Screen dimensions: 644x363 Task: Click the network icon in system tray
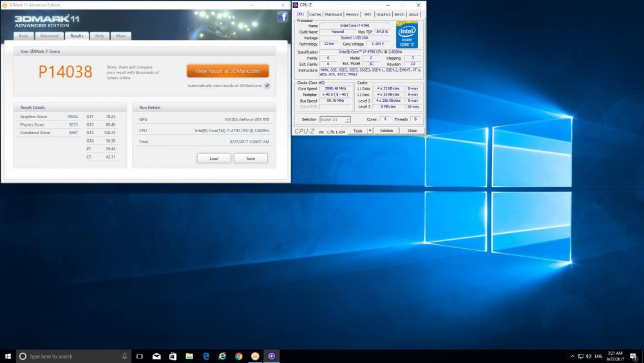(580, 356)
